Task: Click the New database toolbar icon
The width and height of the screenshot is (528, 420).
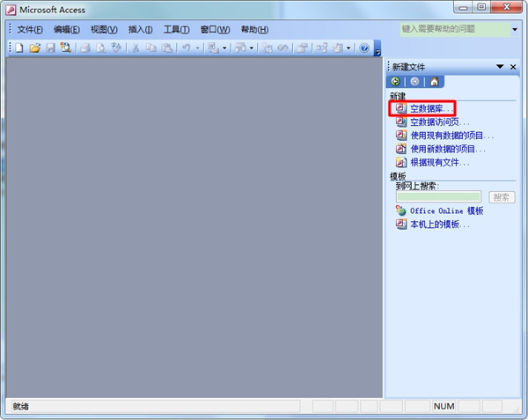Action: click(19, 48)
